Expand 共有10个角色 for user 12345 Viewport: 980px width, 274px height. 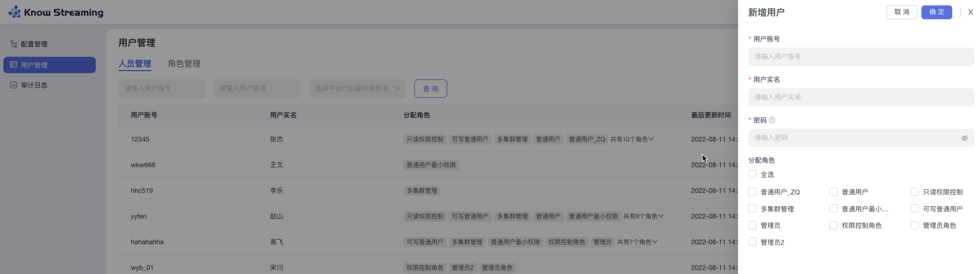[x=632, y=139]
